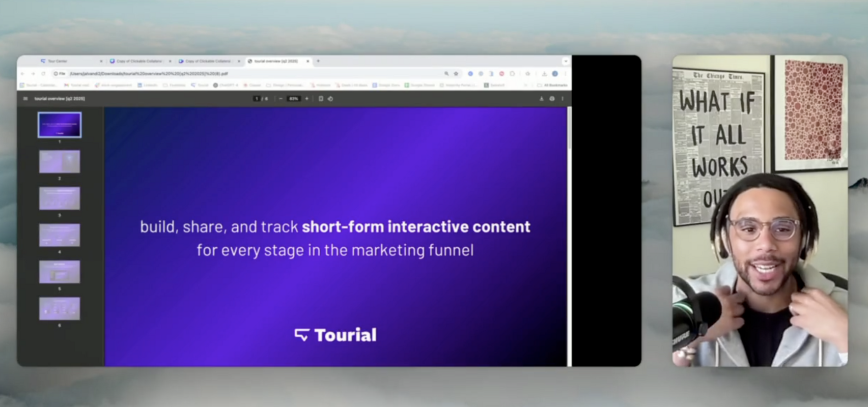Open the red circle extension icon
The width and height of the screenshot is (868, 407).
501,74
